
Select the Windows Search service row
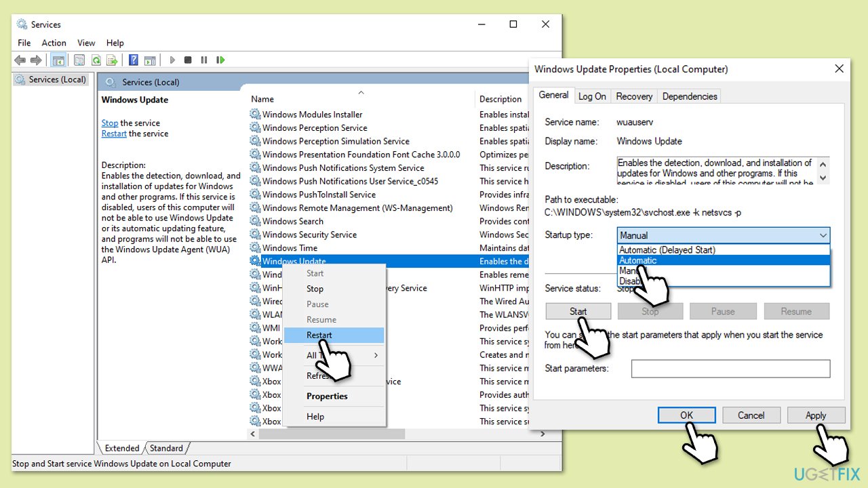293,221
